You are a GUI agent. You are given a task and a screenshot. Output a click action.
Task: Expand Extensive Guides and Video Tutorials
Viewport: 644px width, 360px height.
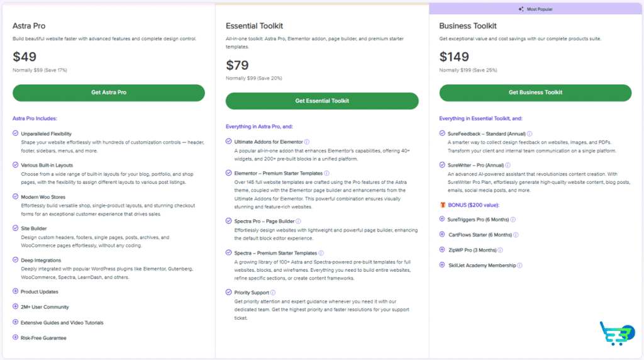pyautogui.click(x=15, y=322)
